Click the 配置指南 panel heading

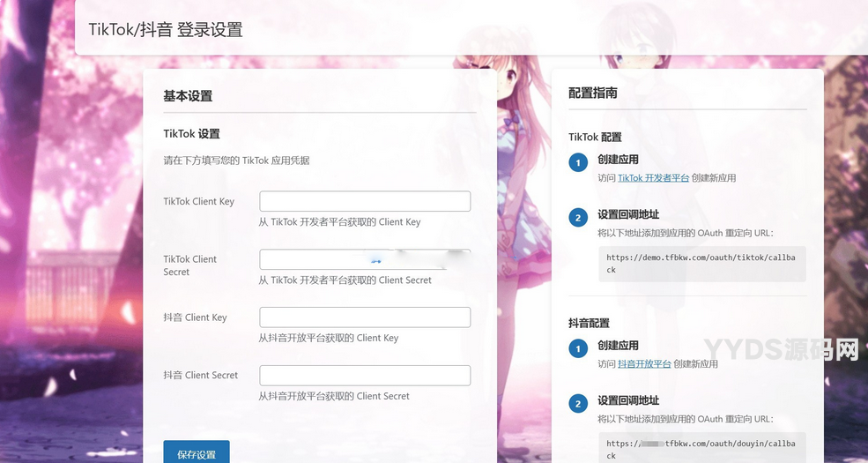[592, 93]
